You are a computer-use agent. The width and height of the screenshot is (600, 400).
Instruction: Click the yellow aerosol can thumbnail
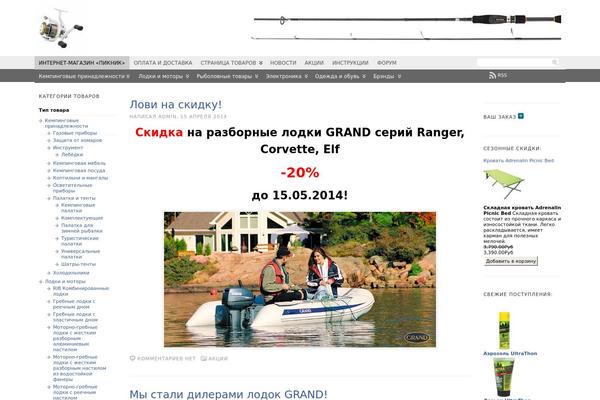504,330
